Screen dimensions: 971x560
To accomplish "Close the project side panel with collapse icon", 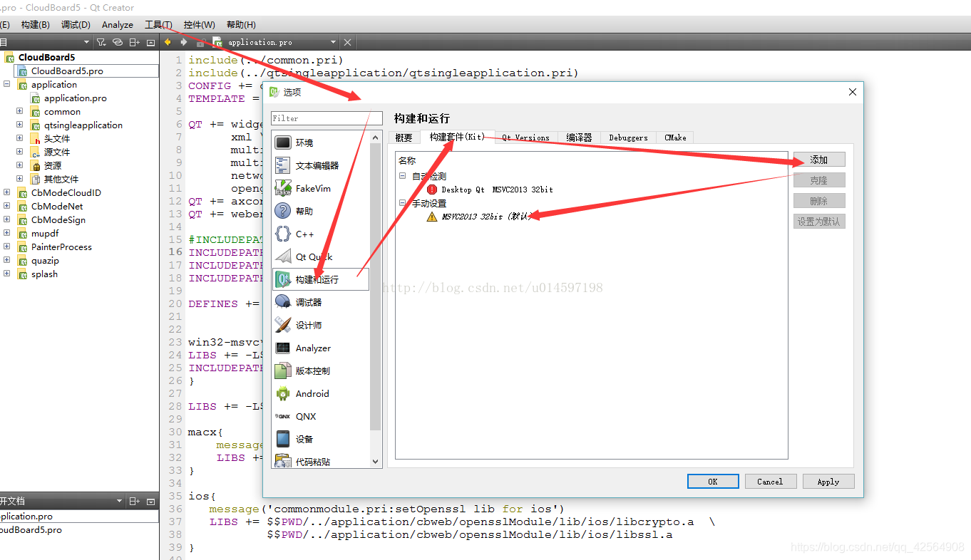I will (150, 42).
